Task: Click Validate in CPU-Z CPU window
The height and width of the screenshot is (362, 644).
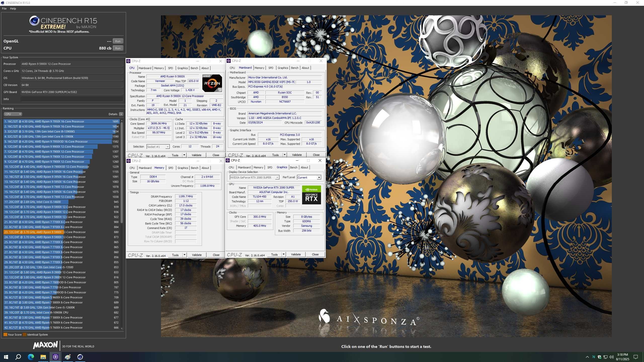Action: 196,155
